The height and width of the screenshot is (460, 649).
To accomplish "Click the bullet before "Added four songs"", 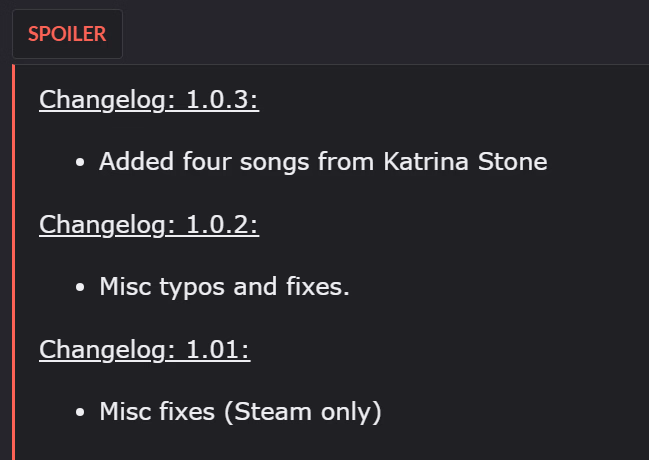I will 81,163.
